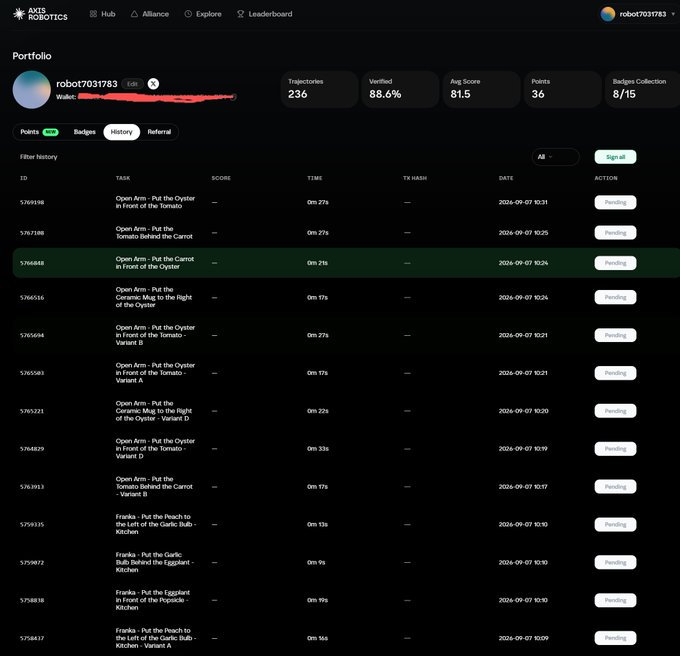
Task: Select task 'Put the Carrot in Front of the Oyster'
Action: pos(155,263)
